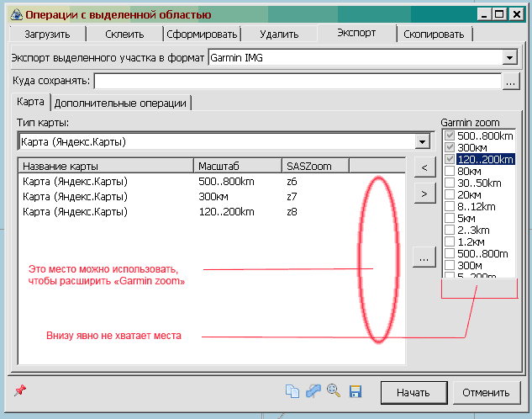Viewport: 532px width, 419px height.
Task: Click the Куда сохранять path field
Action: click(297, 82)
